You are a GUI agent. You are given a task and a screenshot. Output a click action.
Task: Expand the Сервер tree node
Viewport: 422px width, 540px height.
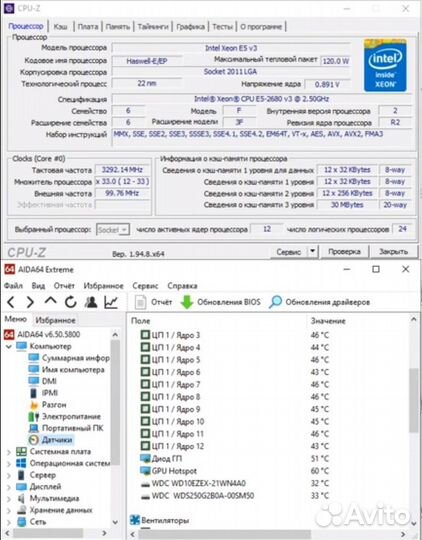9,475
